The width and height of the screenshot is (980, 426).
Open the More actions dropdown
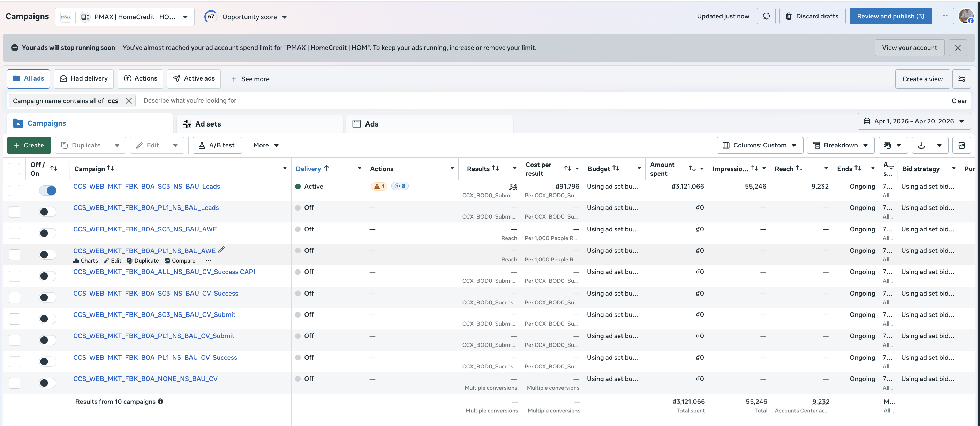[x=266, y=145]
